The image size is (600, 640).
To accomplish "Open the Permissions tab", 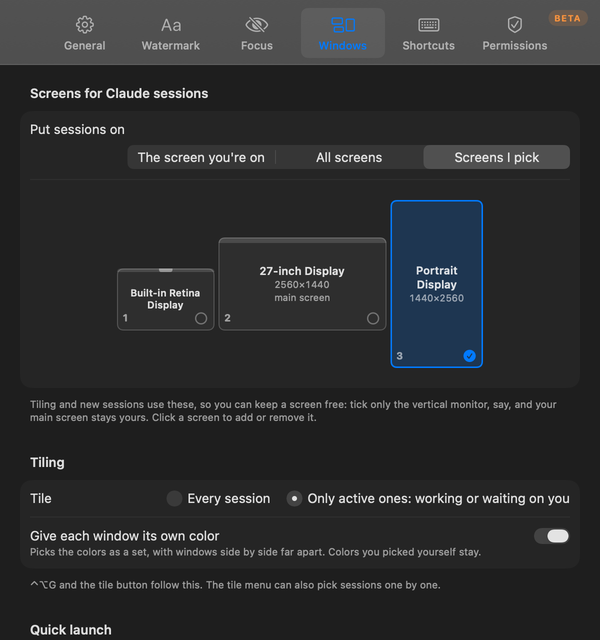I will coord(515,33).
